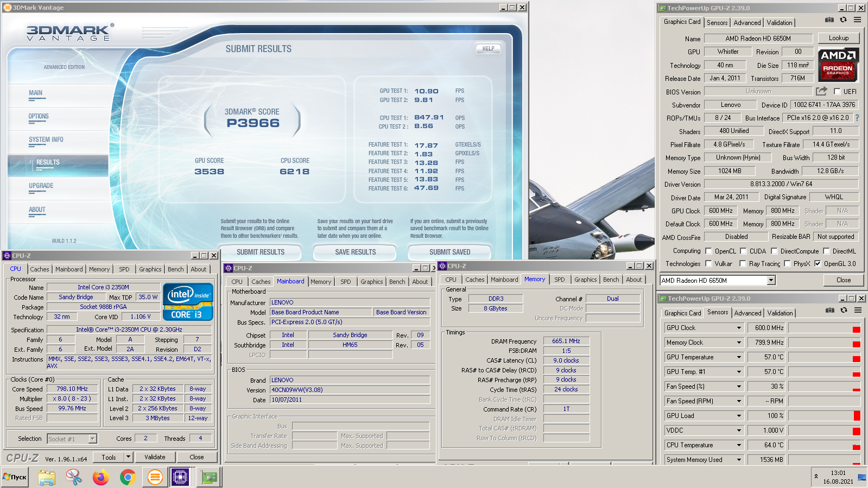
Task: Toggle the DirectCompute checkbox
Action: point(775,251)
